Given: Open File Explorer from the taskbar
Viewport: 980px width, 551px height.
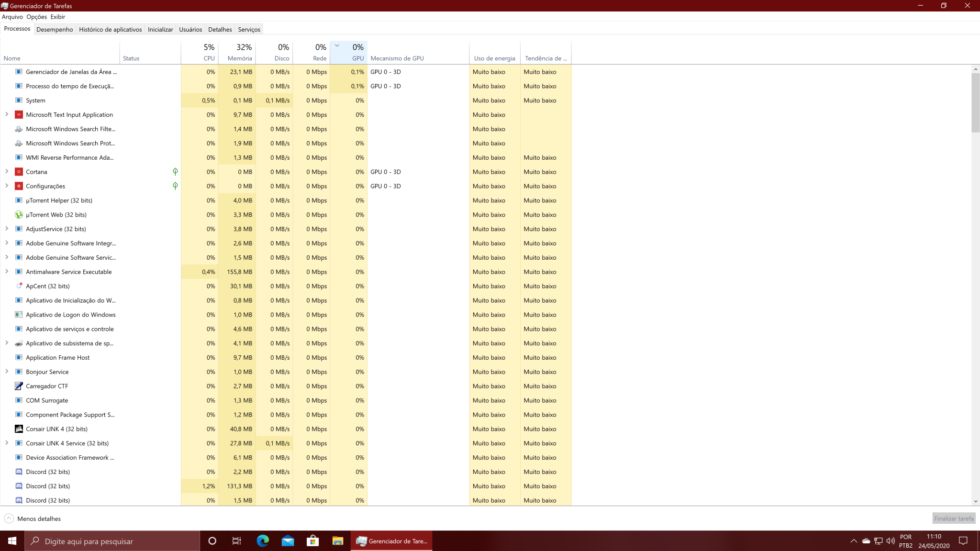Looking at the screenshot, I should (x=338, y=541).
